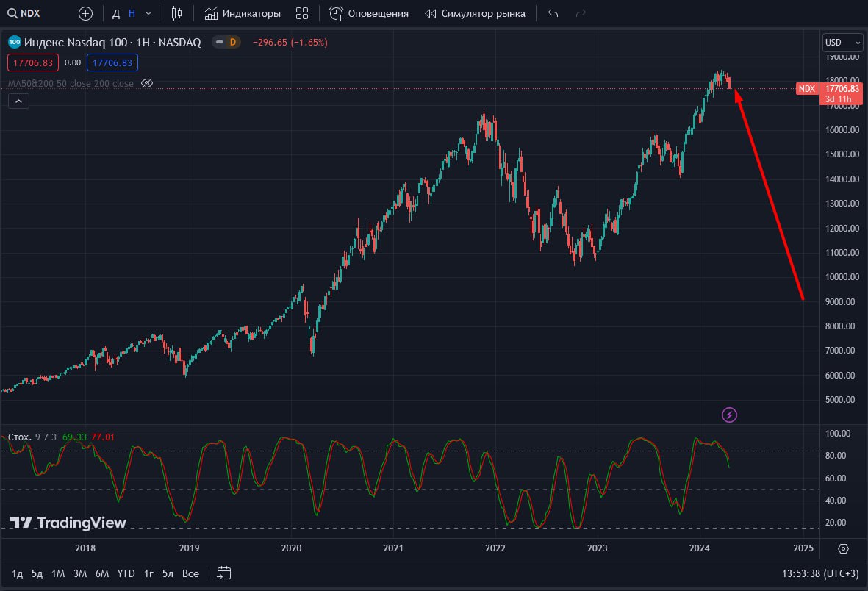Screen dimensions: 868x591
Task: Open the USD currency dropdown
Action: pos(842,42)
